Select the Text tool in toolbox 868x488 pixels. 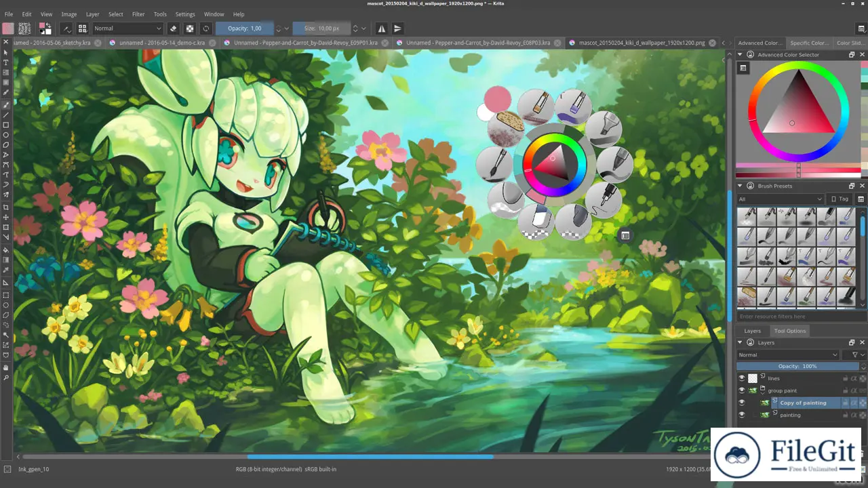tap(6, 62)
